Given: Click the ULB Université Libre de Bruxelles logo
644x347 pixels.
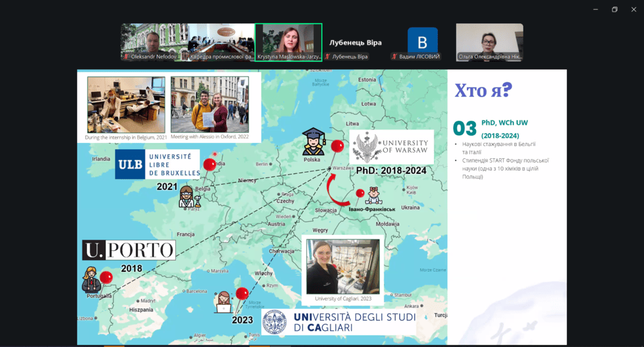Looking at the screenshot, I should point(158,164).
